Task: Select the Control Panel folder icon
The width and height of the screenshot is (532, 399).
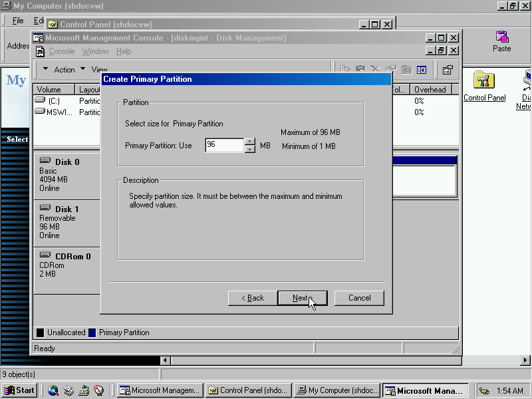Action: (x=484, y=80)
